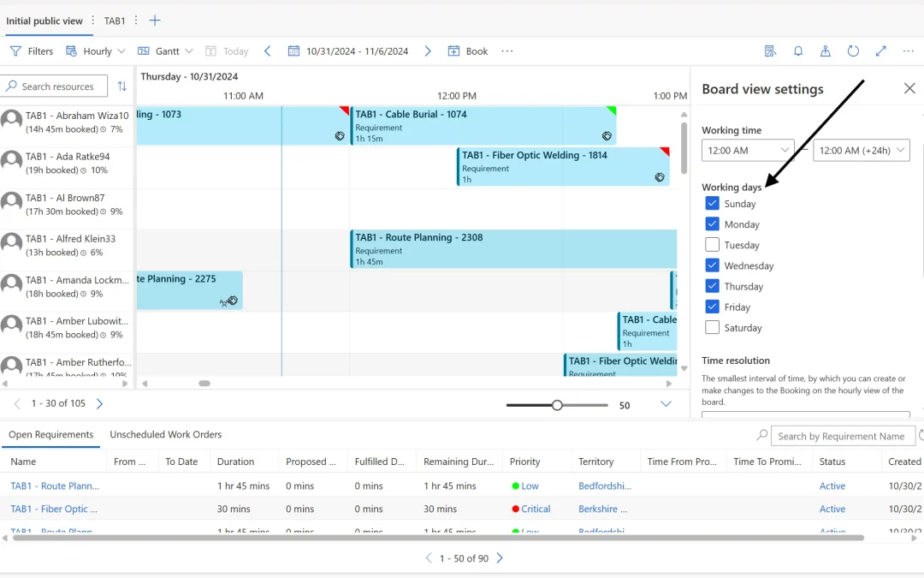Add a new schedule board tab
The width and height of the screenshot is (924, 578).
pos(154,21)
